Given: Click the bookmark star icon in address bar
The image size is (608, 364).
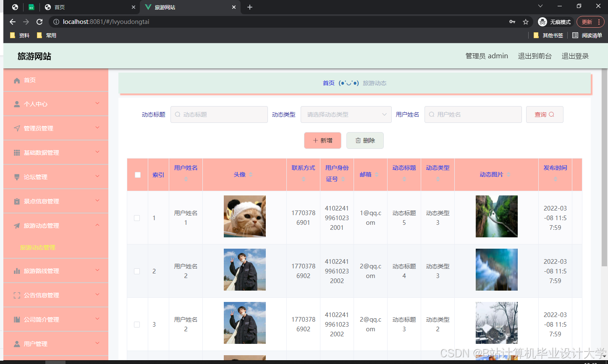Looking at the screenshot, I should click(525, 22).
